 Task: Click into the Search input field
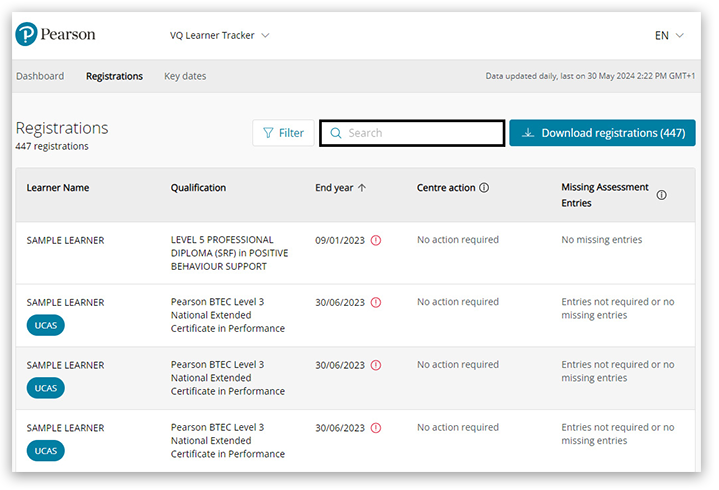tap(420, 133)
